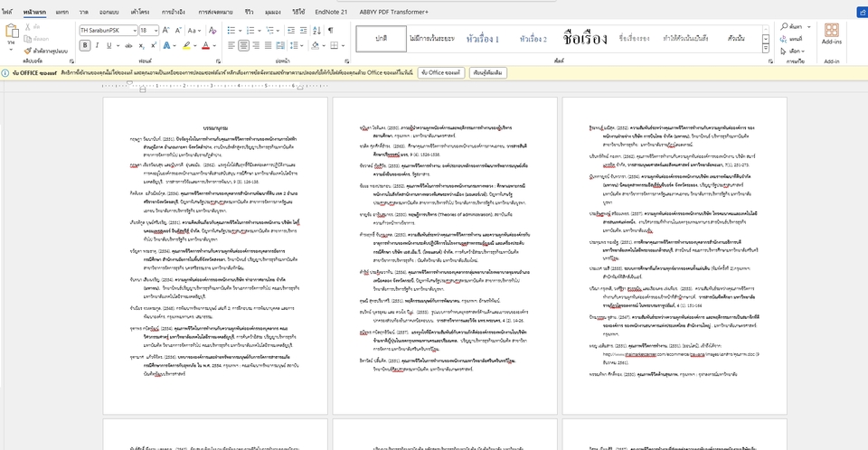Open the Font dialog launcher
The image size is (868, 450).
point(218,61)
